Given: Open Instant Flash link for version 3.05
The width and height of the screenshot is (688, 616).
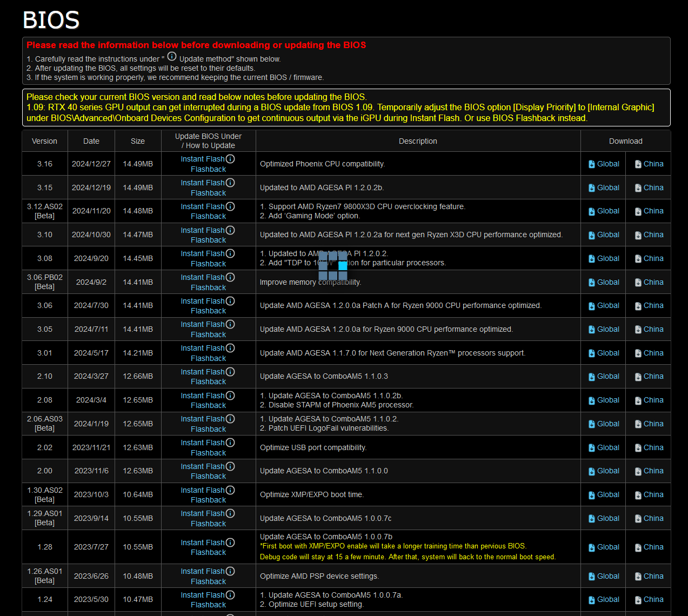Looking at the screenshot, I should [203, 324].
